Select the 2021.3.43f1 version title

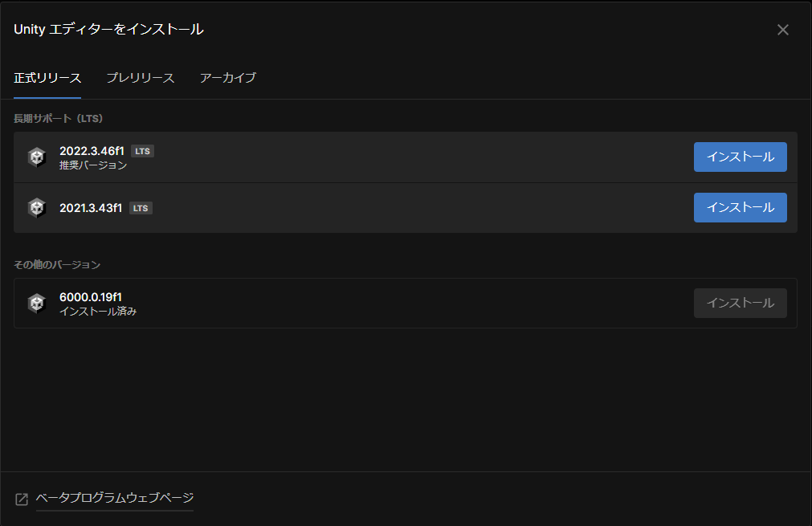click(91, 208)
